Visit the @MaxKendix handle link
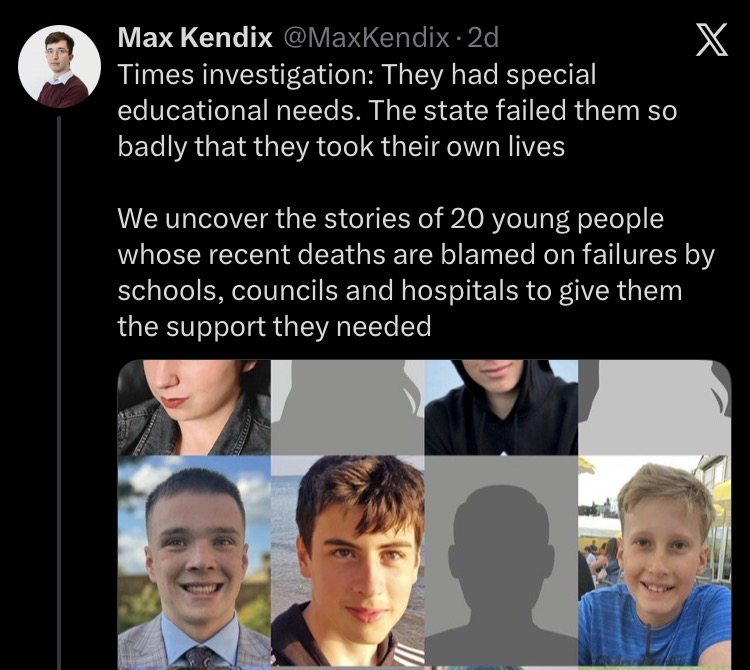The height and width of the screenshot is (670, 750). pyautogui.click(x=366, y=37)
